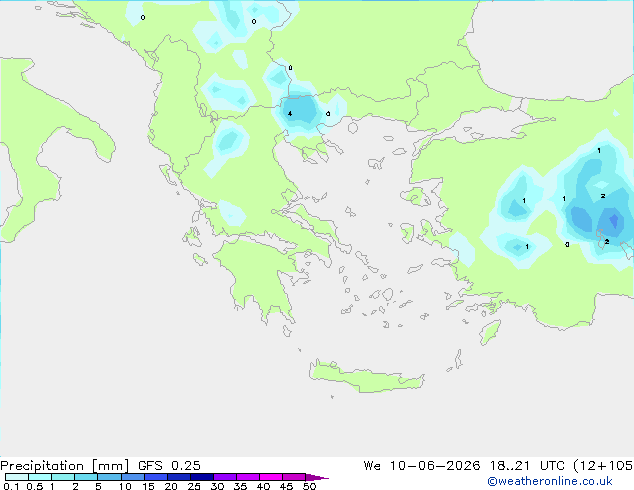
Task: Click the "20" legend scale label
Action: [x=171, y=486]
